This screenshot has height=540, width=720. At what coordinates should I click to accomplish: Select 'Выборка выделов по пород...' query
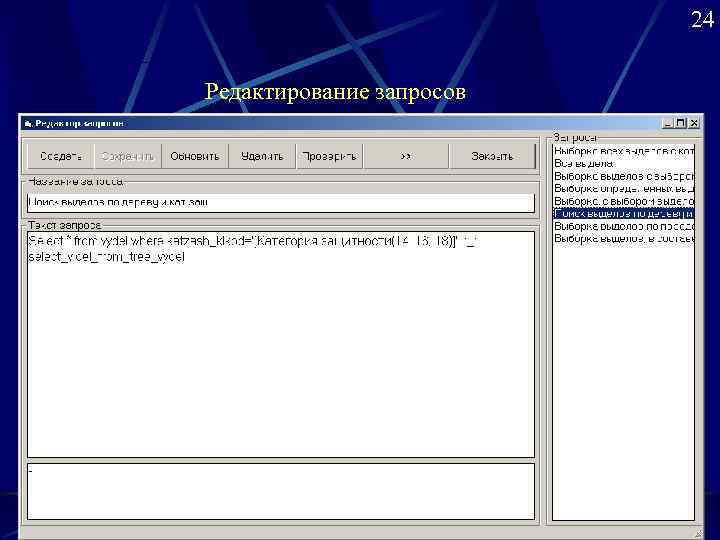pos(623,226)
